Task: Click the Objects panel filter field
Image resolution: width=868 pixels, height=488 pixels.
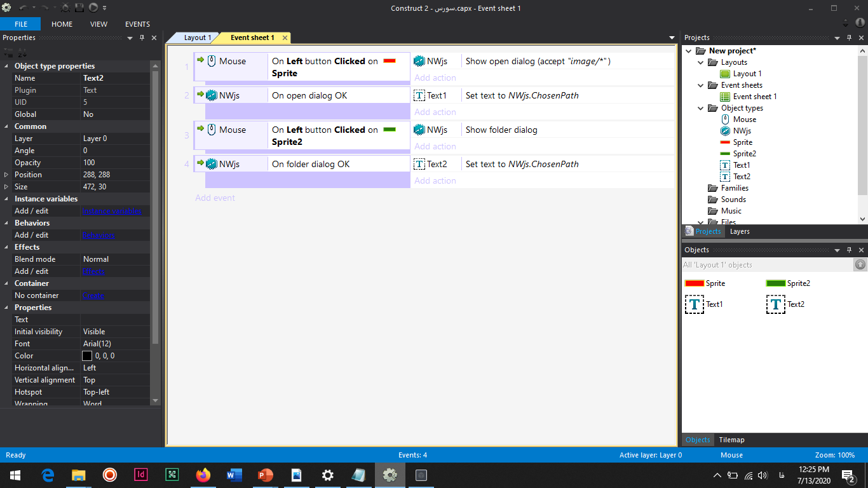Action: click(x=768, y=264)
